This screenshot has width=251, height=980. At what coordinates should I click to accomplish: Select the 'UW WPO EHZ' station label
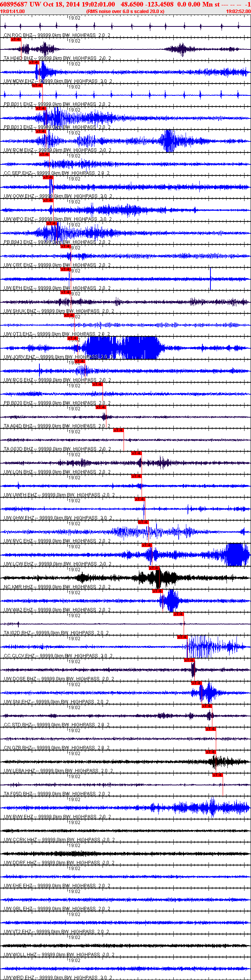point(19,219)
